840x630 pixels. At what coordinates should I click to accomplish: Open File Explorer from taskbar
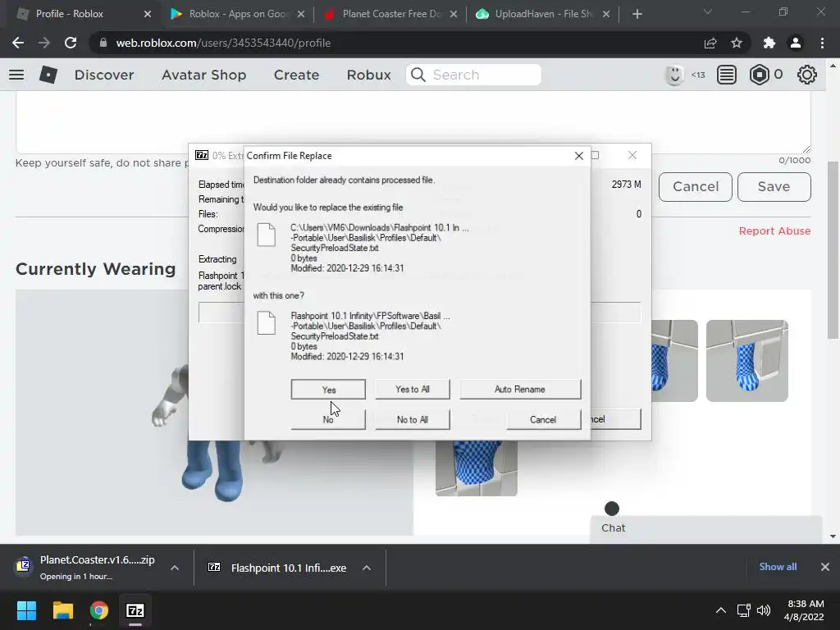click(x=62, y=610)
